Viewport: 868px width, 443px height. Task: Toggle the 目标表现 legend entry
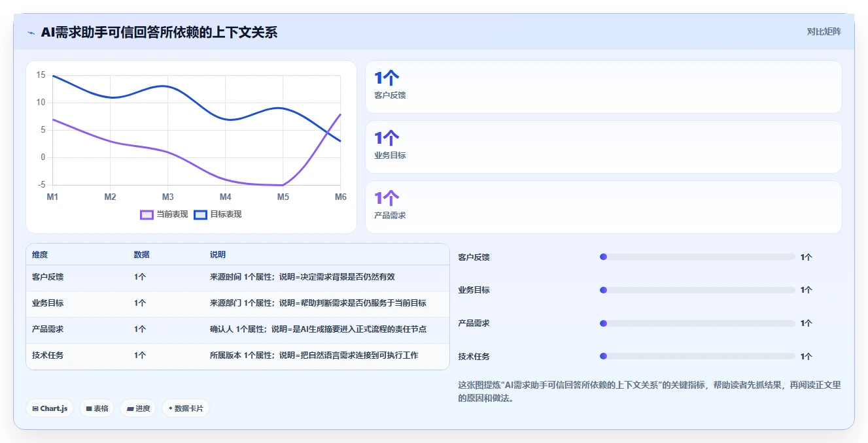(x=218, y=214)
